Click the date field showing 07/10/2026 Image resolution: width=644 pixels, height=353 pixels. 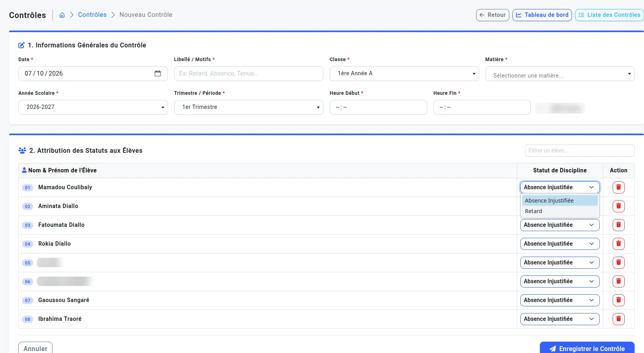(93, 74)
